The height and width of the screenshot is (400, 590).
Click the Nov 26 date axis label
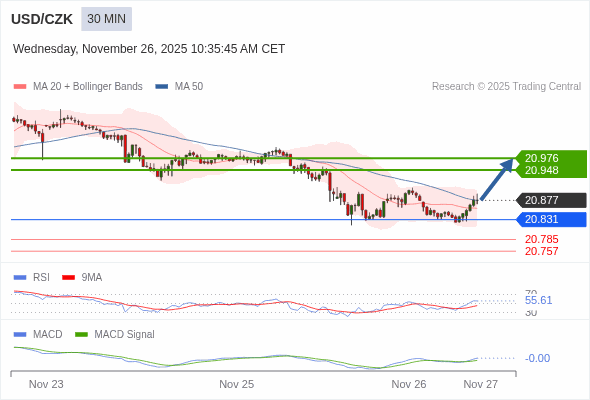pyautogui.click(x=409, y=384)
